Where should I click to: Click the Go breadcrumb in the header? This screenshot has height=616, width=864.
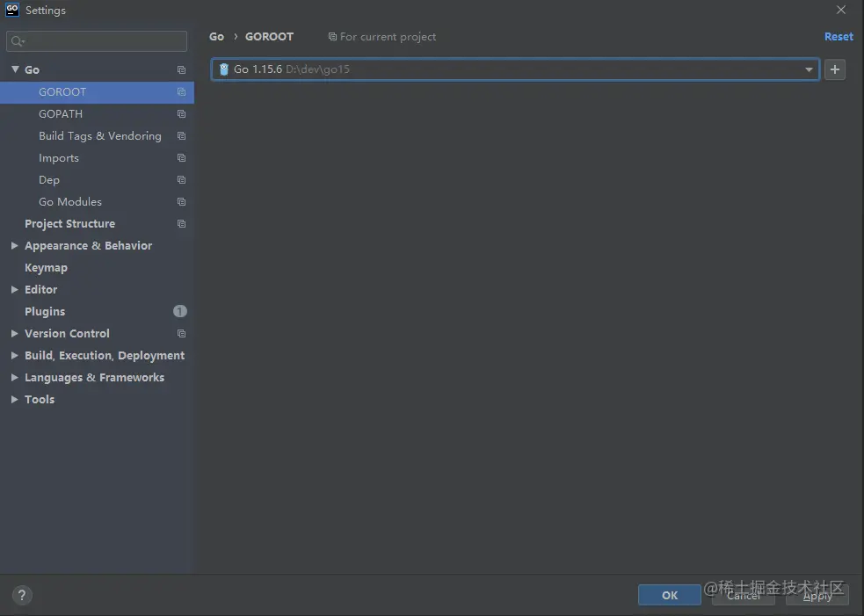click(216, 37)
